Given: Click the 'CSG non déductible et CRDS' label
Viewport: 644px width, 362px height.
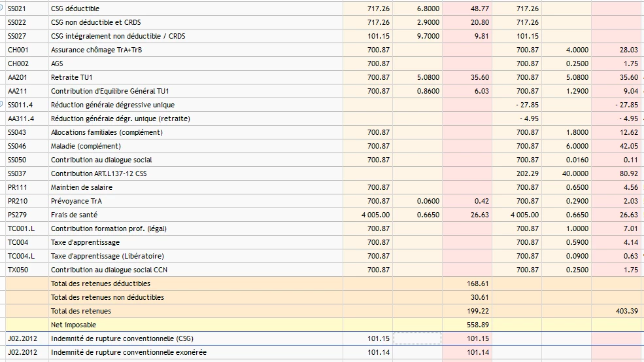Looking at the screenshot, I should point(95,22).
